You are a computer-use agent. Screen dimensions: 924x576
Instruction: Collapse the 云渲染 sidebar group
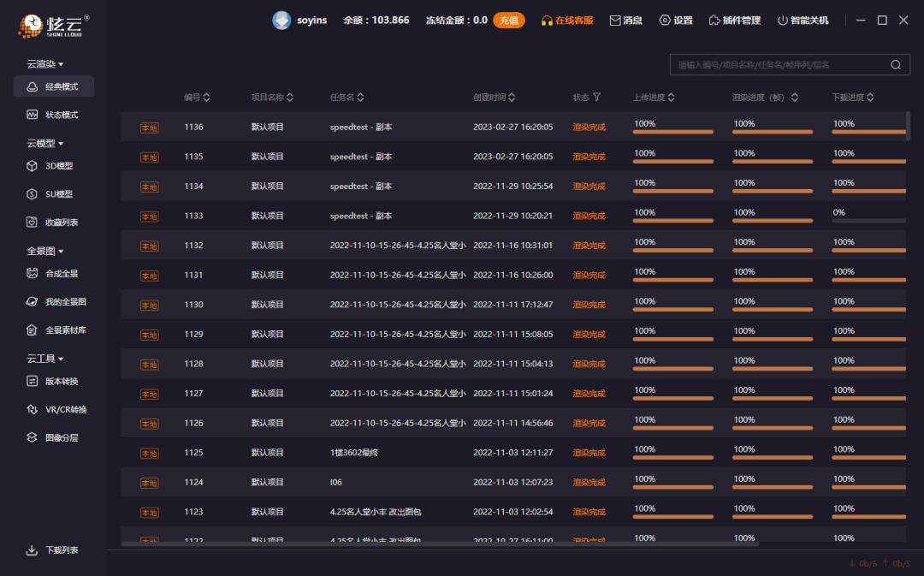tap(44, 63)
